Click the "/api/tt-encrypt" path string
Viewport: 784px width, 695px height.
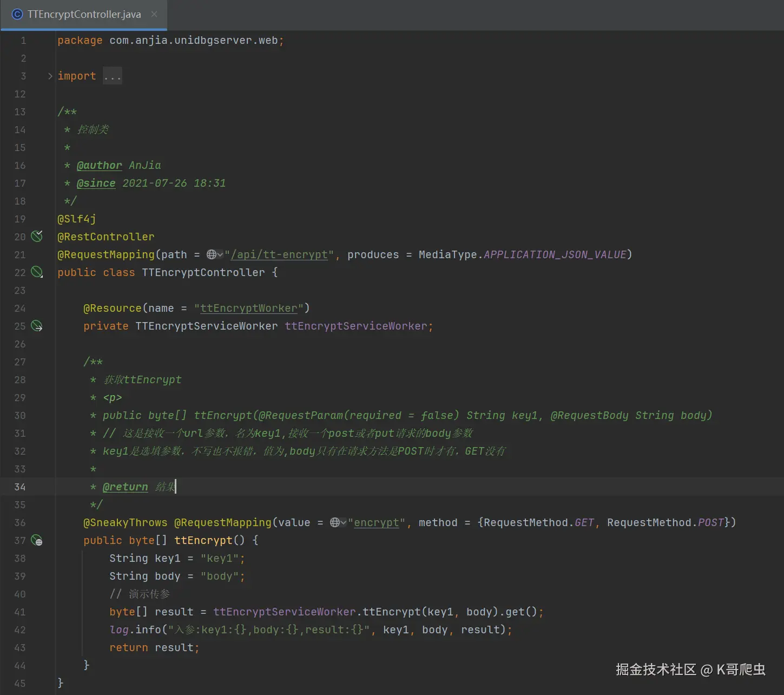280,254
